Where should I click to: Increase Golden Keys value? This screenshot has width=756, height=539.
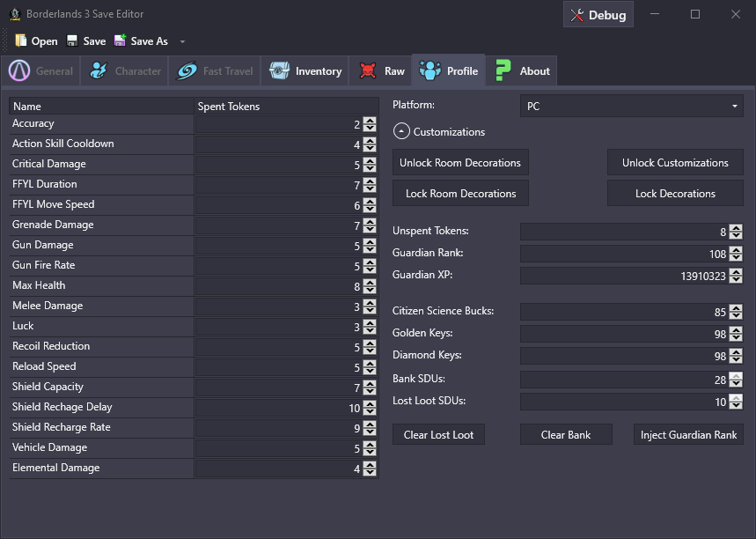coord(735,330)
